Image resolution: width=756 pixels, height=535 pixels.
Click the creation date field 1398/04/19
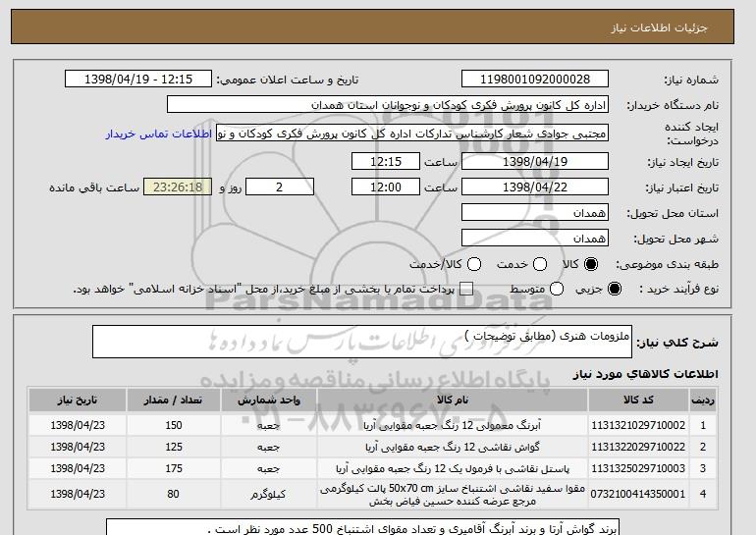[x=535, y=161]
